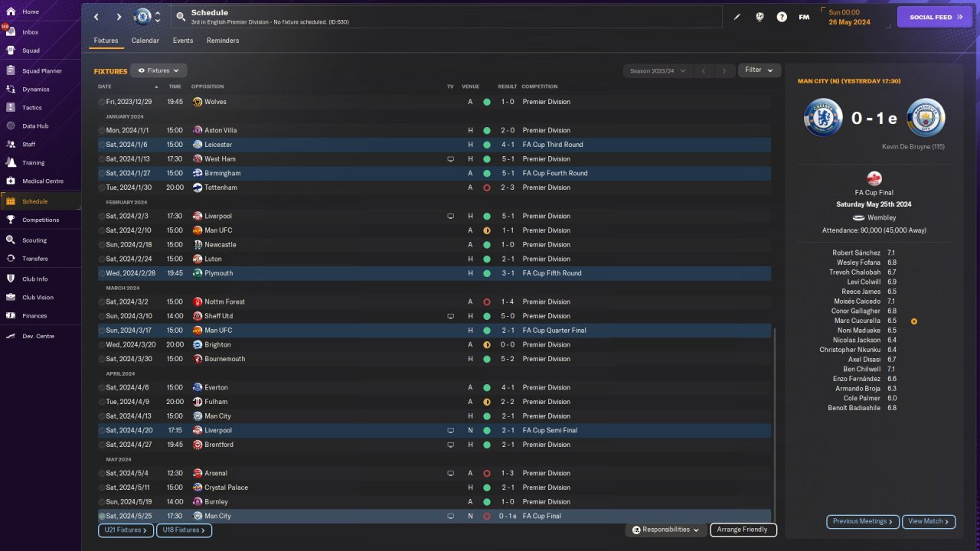Open the Dynamics sidebar icon
Screen dimensions: 980x551
11,90
